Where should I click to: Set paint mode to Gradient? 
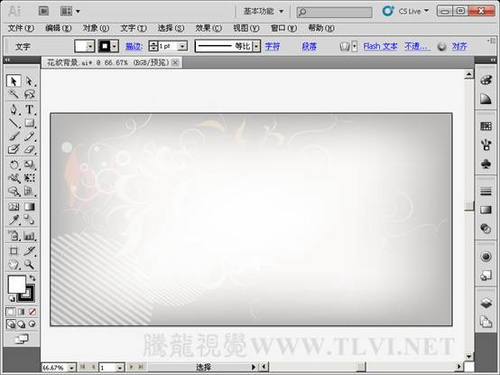[21, 312]
